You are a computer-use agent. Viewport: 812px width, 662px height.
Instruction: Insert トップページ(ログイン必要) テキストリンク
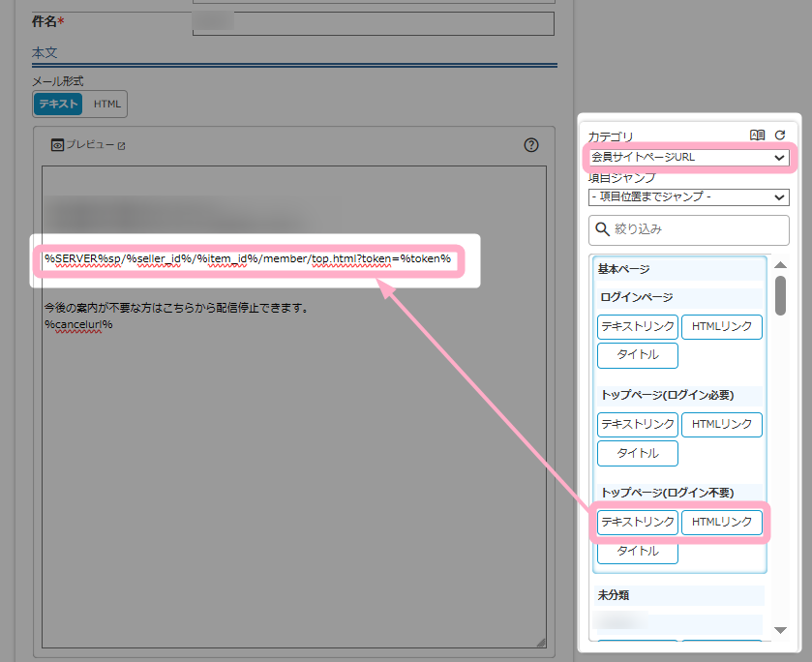pos(638,425)
